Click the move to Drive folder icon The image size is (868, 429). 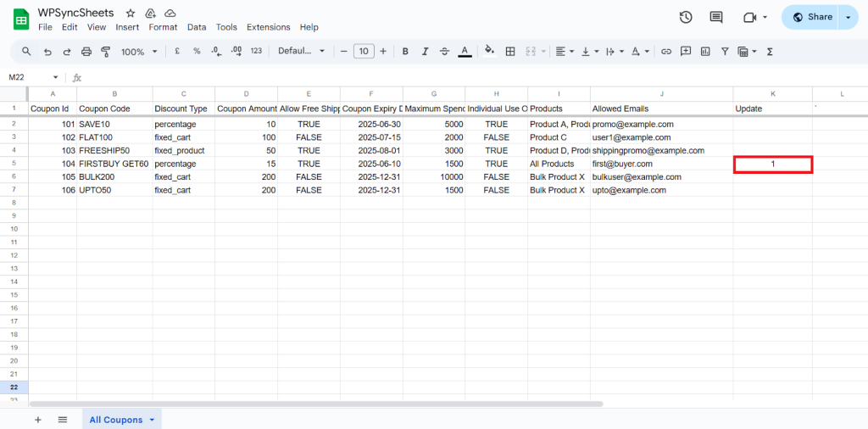[150, 14]
